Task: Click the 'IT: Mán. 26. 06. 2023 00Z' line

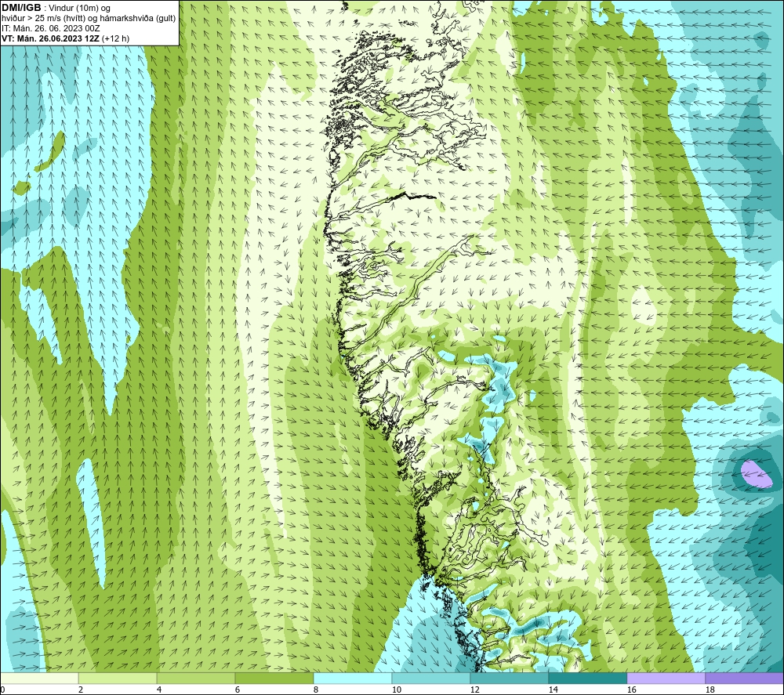Action: [50, 28]
